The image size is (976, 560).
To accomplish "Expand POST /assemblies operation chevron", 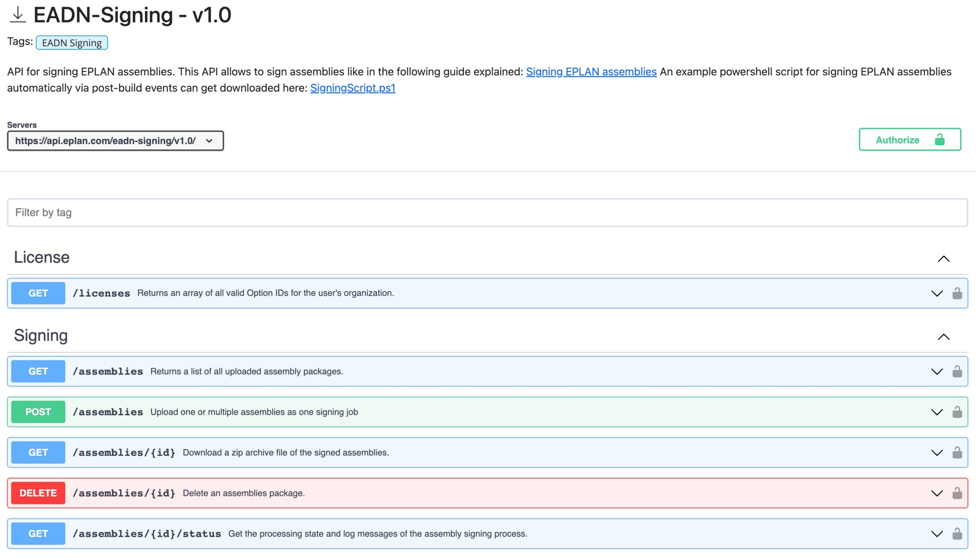I will [x=936, y=412].
